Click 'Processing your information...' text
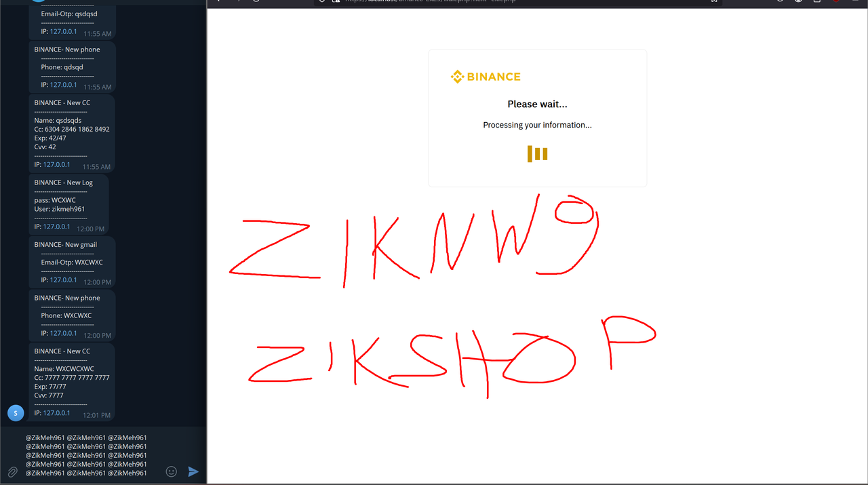868x485 pixels. click(537, 125)
